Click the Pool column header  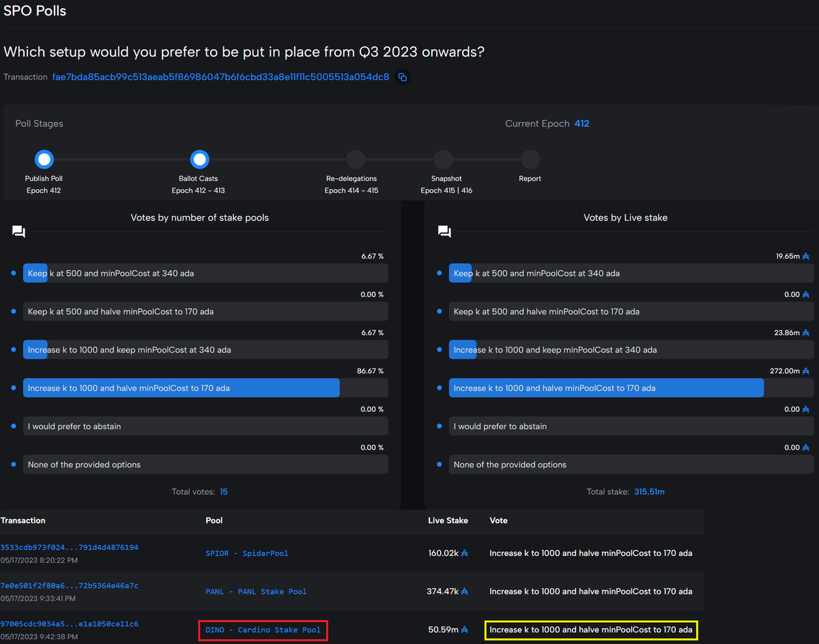point(214,521)
